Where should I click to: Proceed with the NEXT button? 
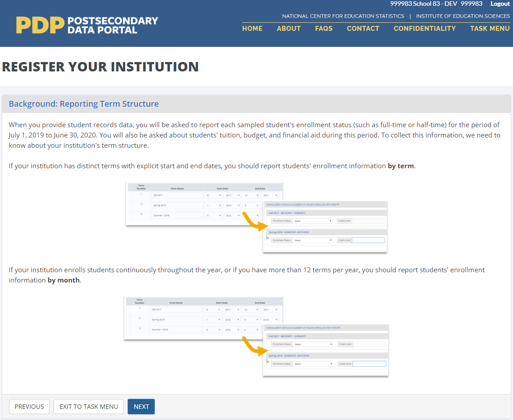pos(141,407)
